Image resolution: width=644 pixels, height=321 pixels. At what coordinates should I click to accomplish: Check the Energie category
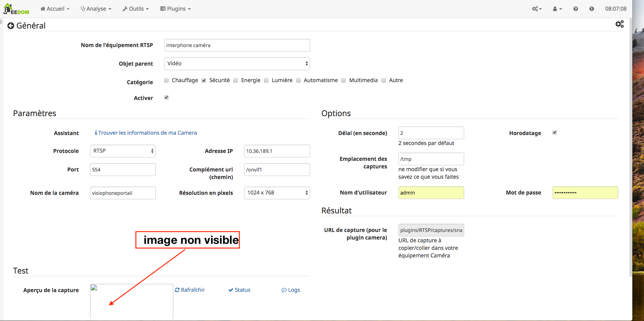coord(236,80)
